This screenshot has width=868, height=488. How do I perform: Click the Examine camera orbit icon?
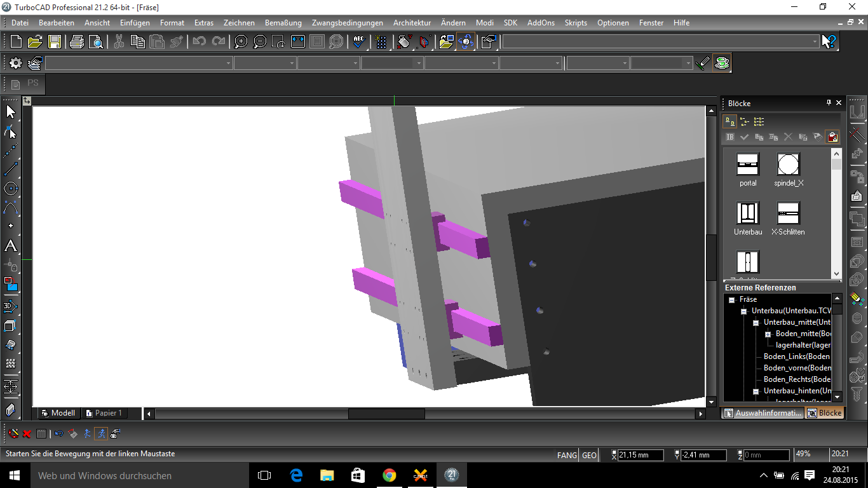point(466,42)
